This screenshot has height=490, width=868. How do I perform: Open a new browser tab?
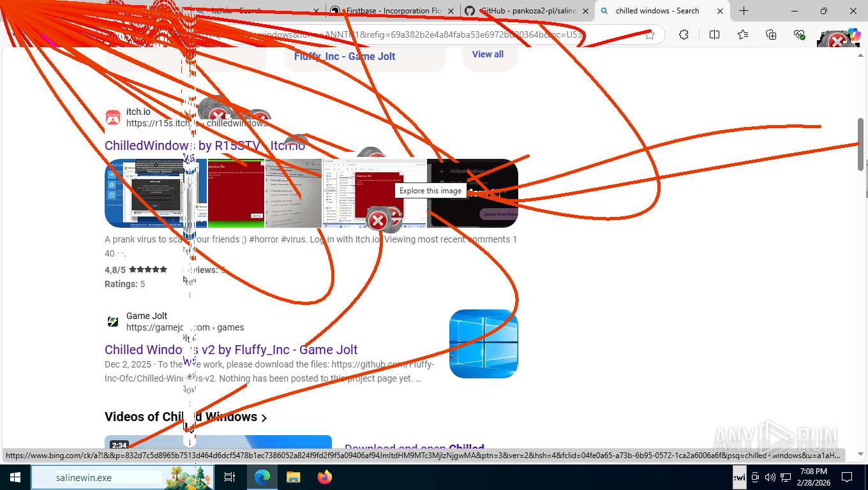[744, 11]
